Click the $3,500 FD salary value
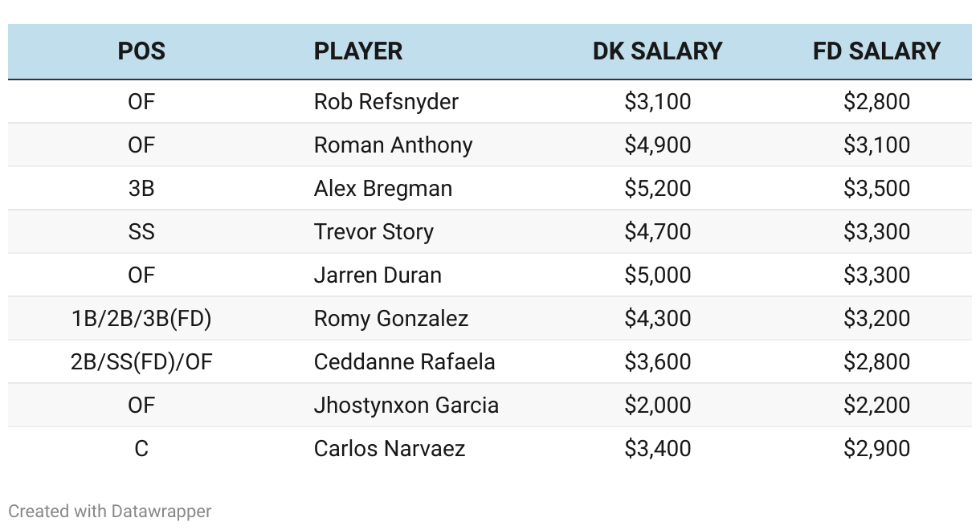Screen dimensions: 980x530 coord(877,189)
